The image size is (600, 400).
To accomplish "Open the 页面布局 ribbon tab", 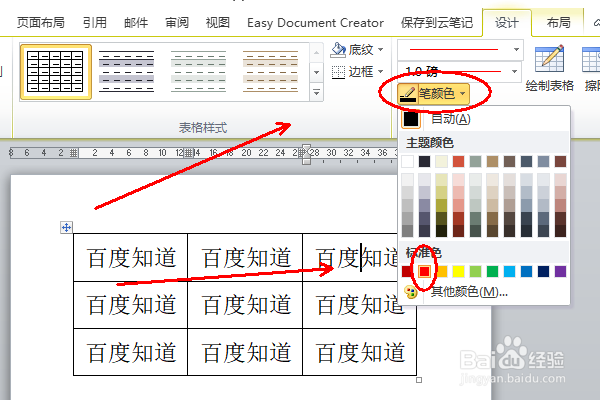I will 41,23.
